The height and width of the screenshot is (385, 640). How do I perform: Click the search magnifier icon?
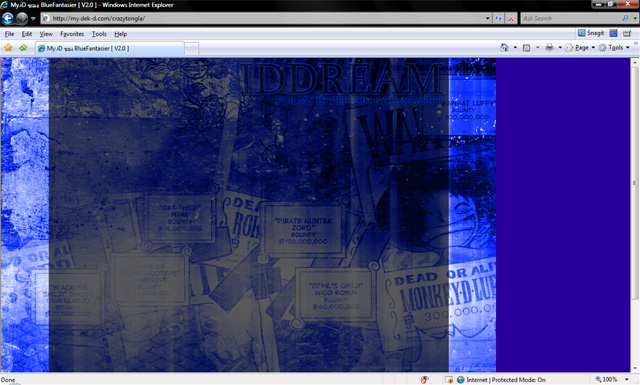pos(625,18)
